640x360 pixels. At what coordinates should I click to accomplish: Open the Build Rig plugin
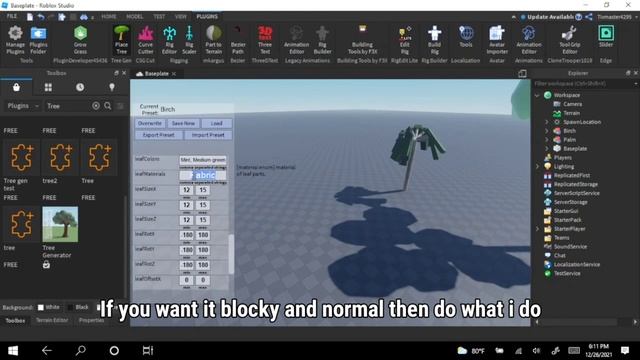coord(434,40)
